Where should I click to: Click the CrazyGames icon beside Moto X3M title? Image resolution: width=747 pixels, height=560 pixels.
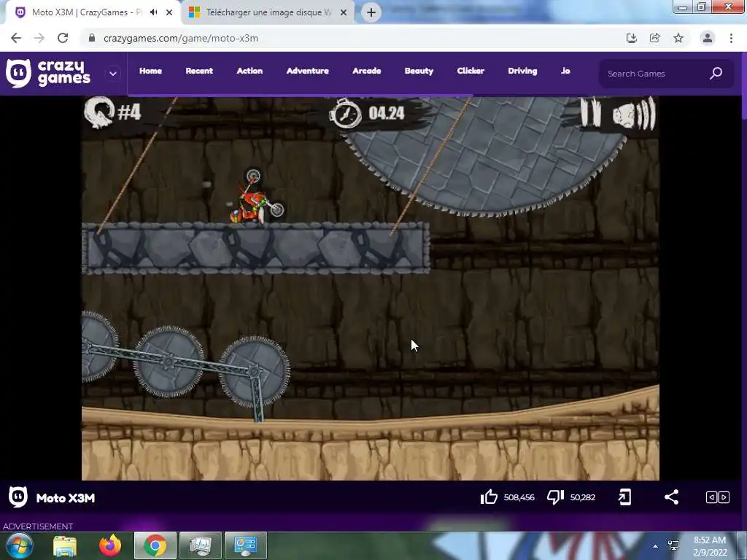click(x=18, y=497)
